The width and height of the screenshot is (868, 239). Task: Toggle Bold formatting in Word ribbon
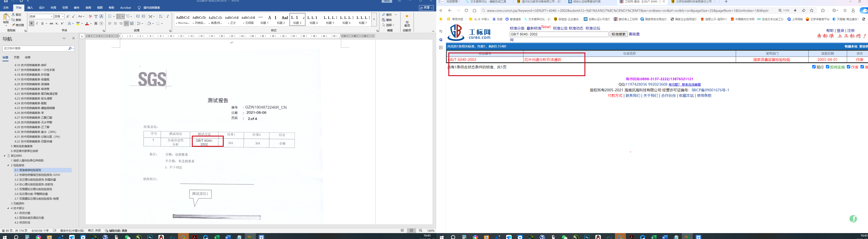[31, 24]
